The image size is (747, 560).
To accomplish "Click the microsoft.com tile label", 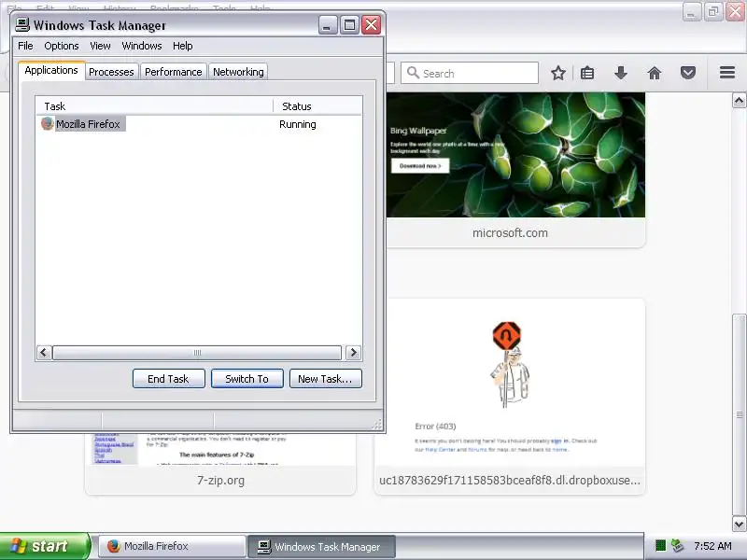I will coord(510,232).
